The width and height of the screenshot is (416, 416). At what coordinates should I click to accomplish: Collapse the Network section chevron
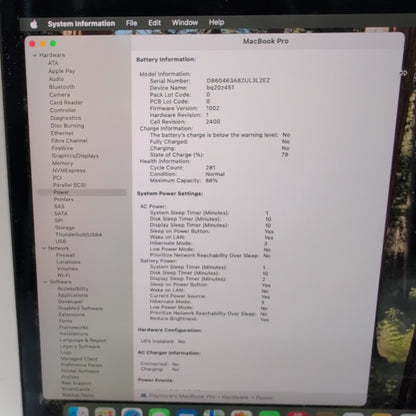(44, 248)
